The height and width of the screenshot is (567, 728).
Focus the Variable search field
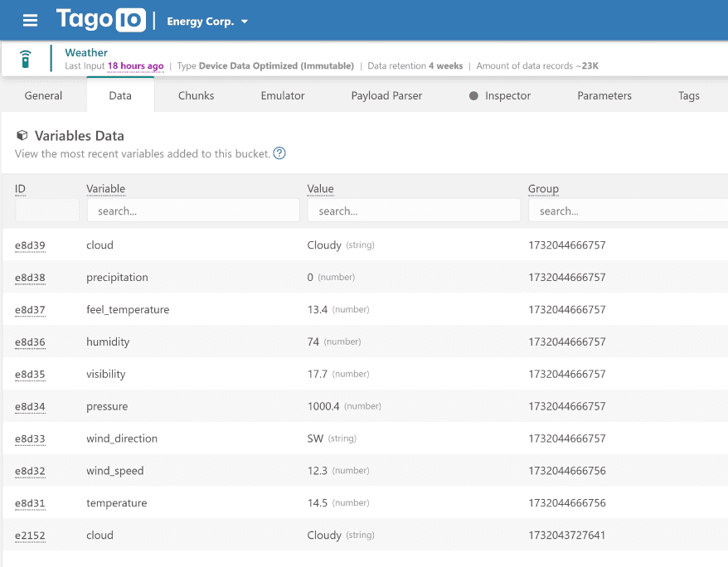(x=193, y=211)
